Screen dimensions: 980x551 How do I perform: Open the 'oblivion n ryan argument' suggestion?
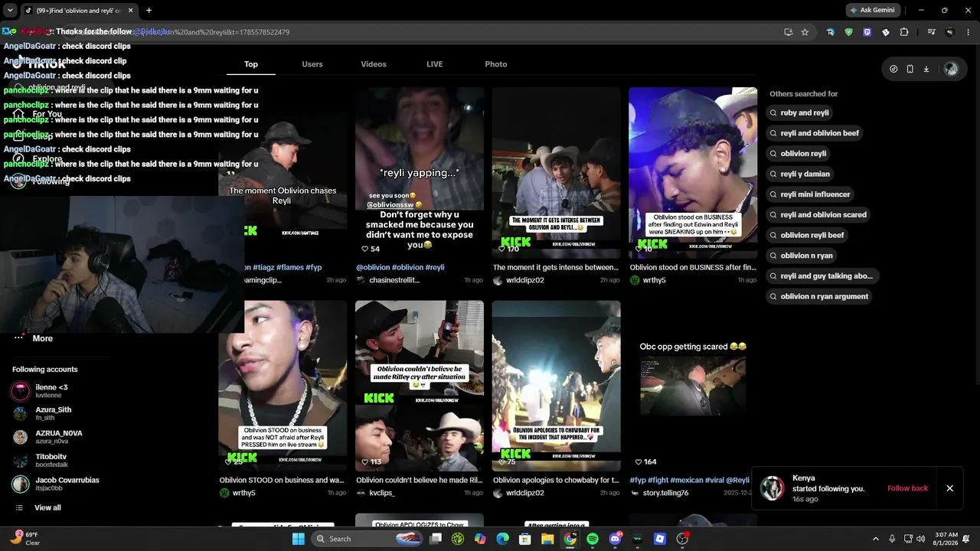click(819, 296)
